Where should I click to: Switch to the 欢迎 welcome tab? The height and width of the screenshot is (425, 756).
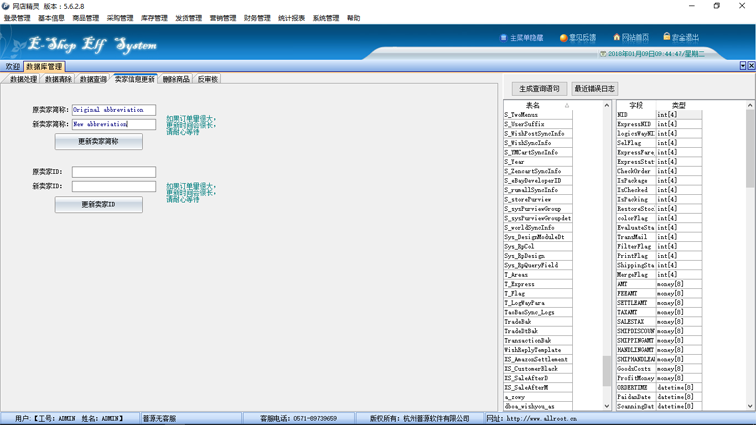coord(12,67)
